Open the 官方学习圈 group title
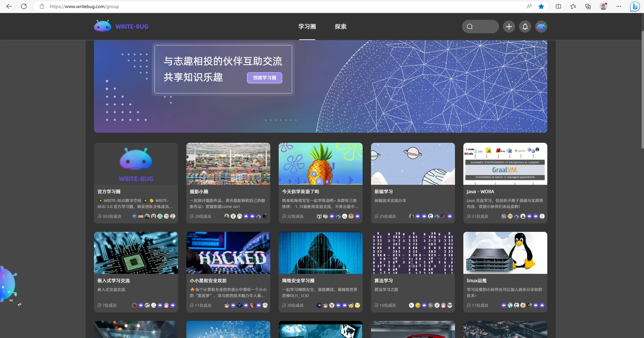 click(x=109, y=192)
